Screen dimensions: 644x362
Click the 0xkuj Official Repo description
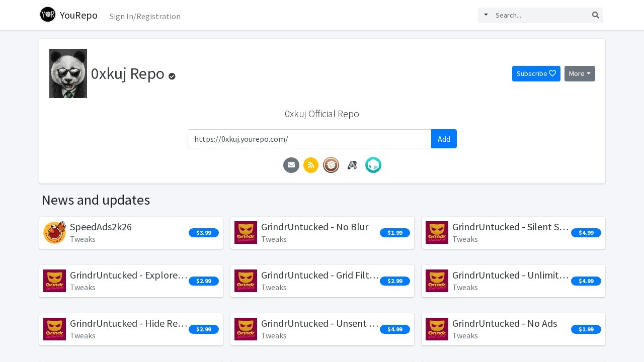322,114
